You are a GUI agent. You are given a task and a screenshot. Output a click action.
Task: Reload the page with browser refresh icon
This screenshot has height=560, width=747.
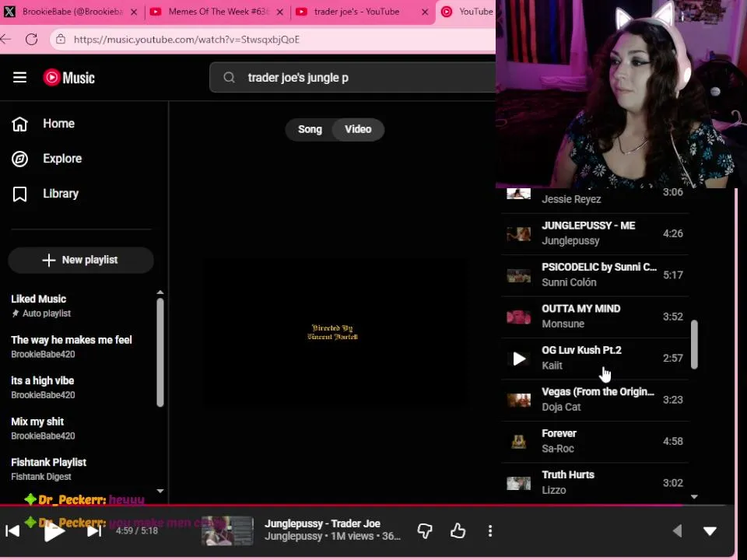click(x=31, y=39)
